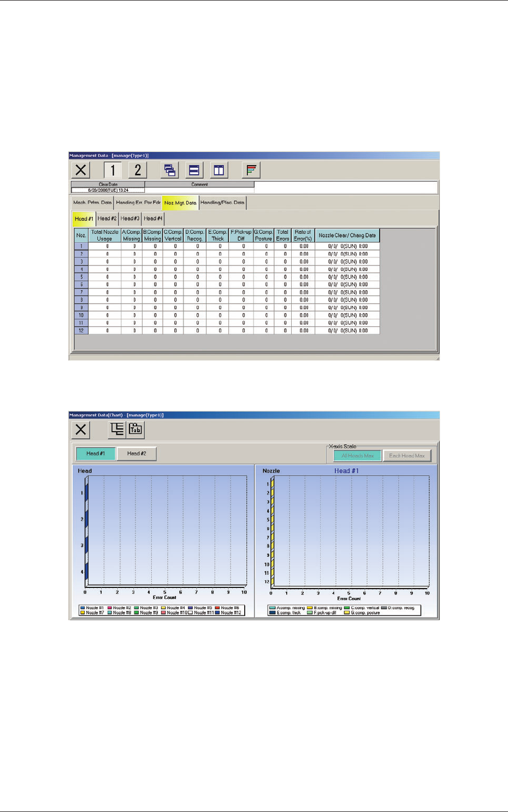Open the Handling/Plac. Data tab
Screen dimensions: 508x812
point(222,203)
